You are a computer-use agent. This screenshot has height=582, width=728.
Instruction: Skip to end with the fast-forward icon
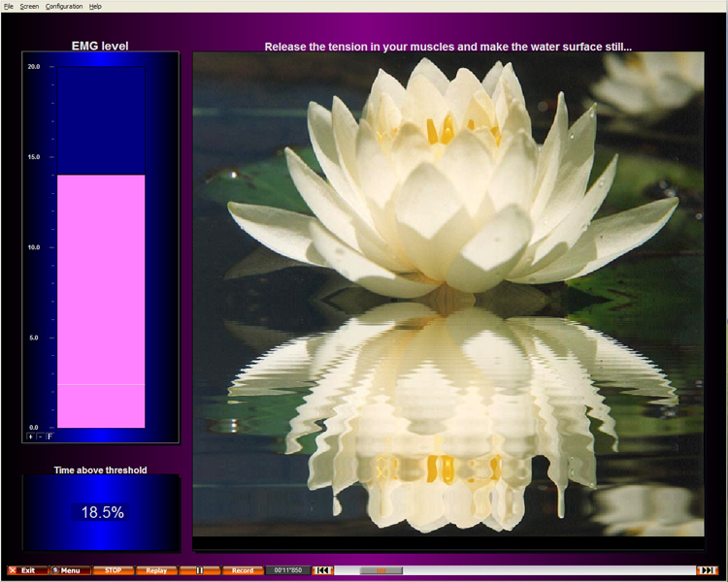708,570
